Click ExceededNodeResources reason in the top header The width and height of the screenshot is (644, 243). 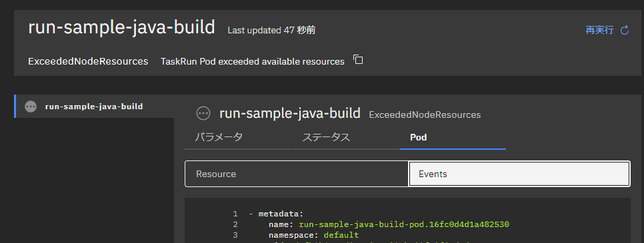[x=88, y=61]
